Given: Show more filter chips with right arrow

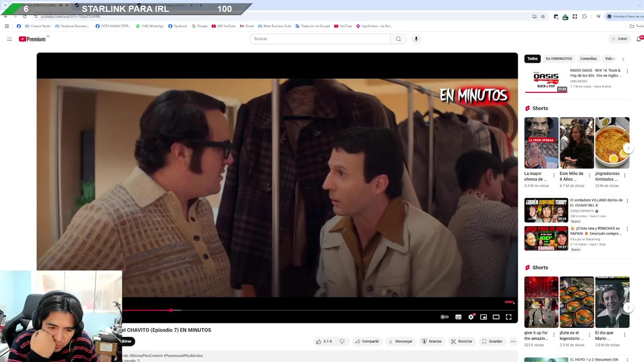Looking at the screenshot, I should click(x=623, y=59).
